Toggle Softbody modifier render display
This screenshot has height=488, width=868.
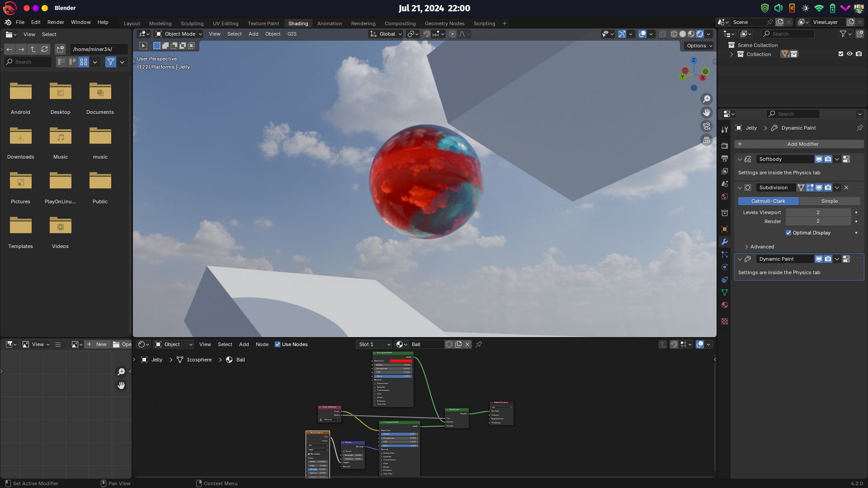click(828, 159)
